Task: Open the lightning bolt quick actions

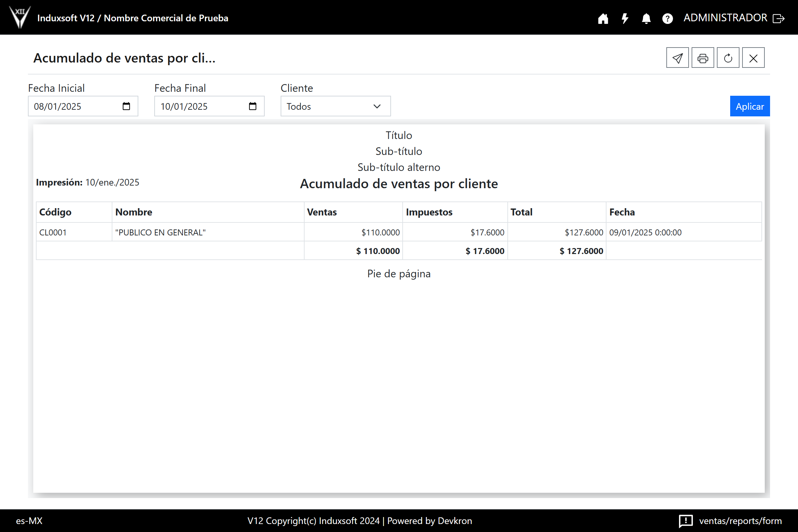Action: pos(625,18)
